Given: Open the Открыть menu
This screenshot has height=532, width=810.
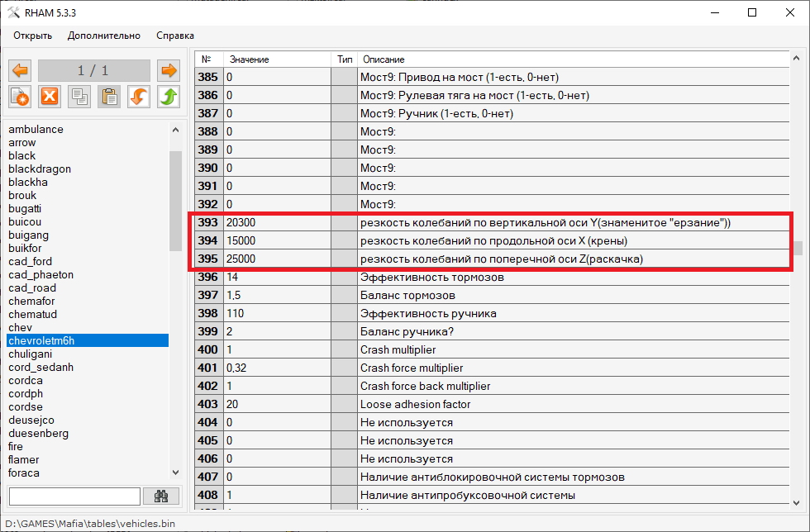Looking at the screenshot, I should tap(32, 36).
